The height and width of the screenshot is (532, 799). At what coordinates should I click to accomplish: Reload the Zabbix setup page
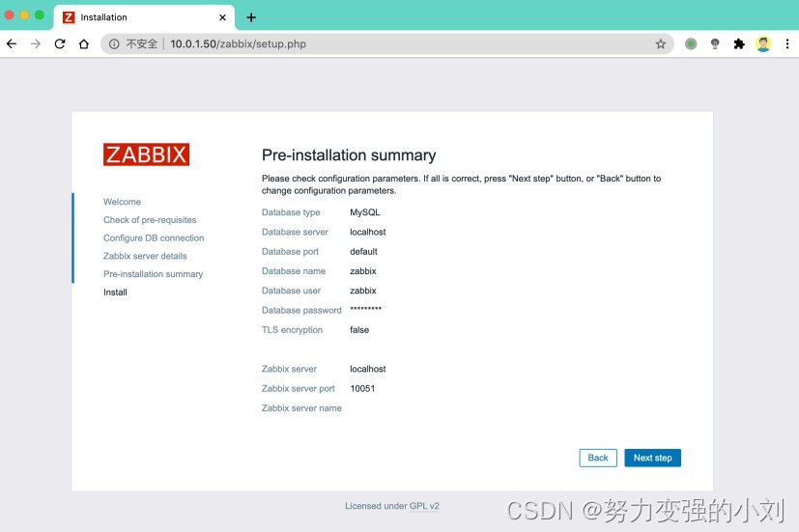click(x=60, y=43)
